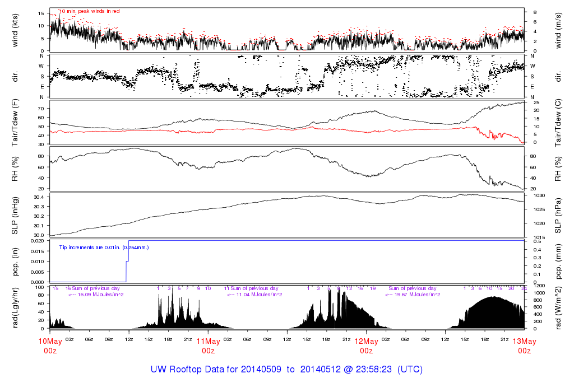Click the blue precipitation step line
The width and height of the screenshot is (574, 392).
coord(126,269)
